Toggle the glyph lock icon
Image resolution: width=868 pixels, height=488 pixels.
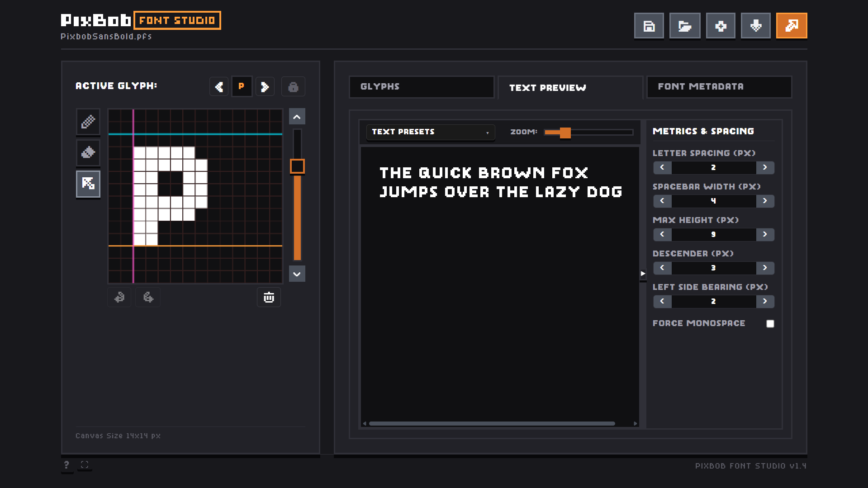293,86
